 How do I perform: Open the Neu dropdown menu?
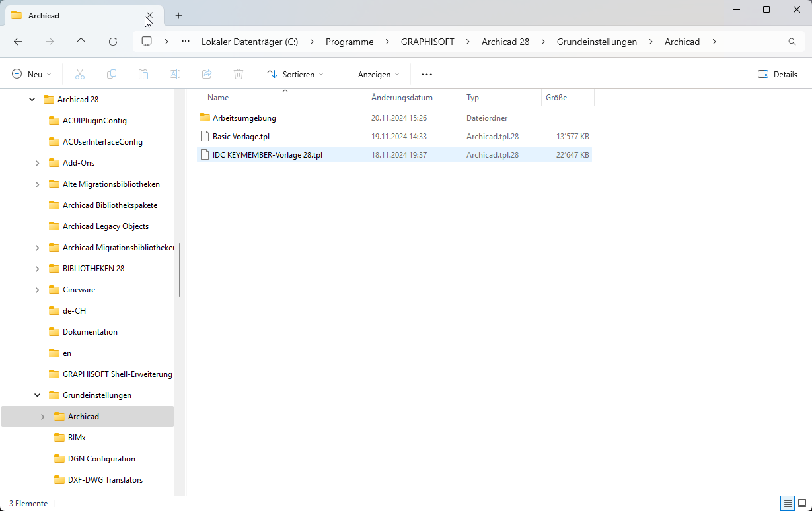pos(32,75)
